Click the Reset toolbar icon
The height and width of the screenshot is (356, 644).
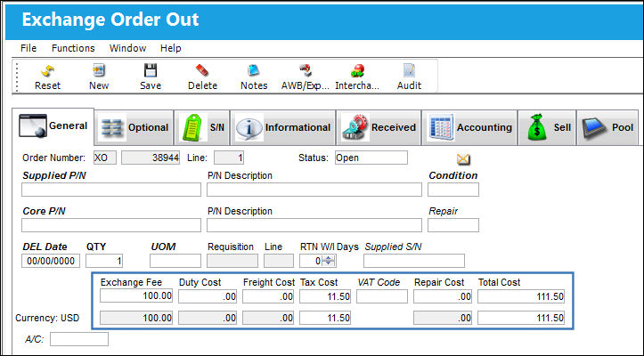pos(47,77)
